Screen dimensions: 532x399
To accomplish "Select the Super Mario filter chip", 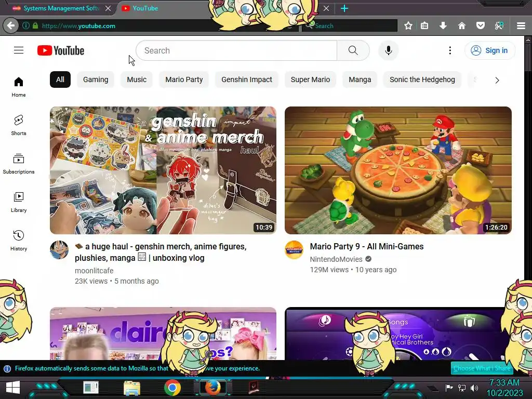I will (x=310, y=79).
